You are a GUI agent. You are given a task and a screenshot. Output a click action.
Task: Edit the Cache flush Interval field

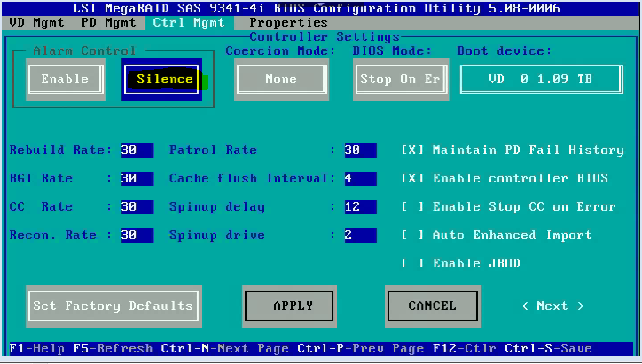(x=361, y=179)
